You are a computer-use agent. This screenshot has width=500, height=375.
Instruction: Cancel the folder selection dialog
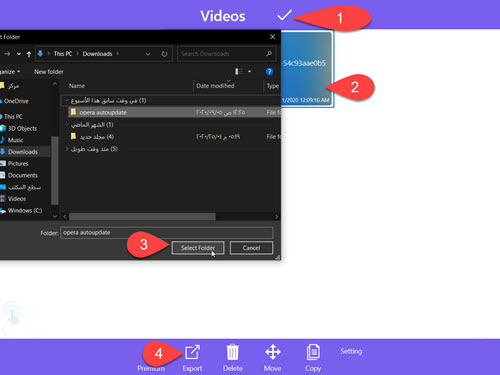click(251, 248)
